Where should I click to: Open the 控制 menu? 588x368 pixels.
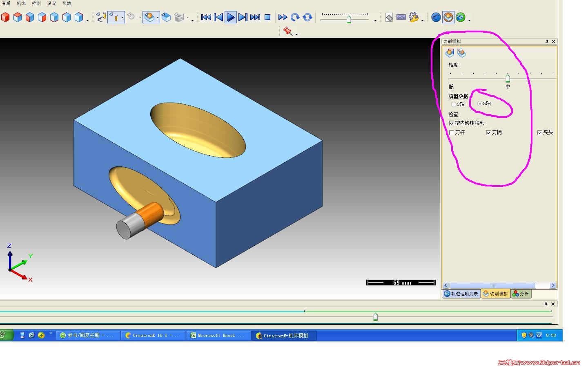pos(36,3)
